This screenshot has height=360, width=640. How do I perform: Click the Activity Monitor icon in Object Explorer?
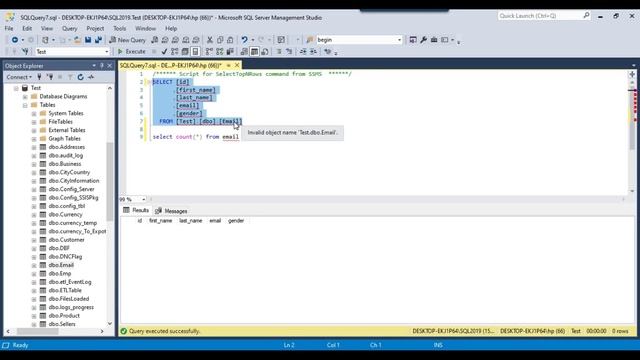tap(91, 77)
